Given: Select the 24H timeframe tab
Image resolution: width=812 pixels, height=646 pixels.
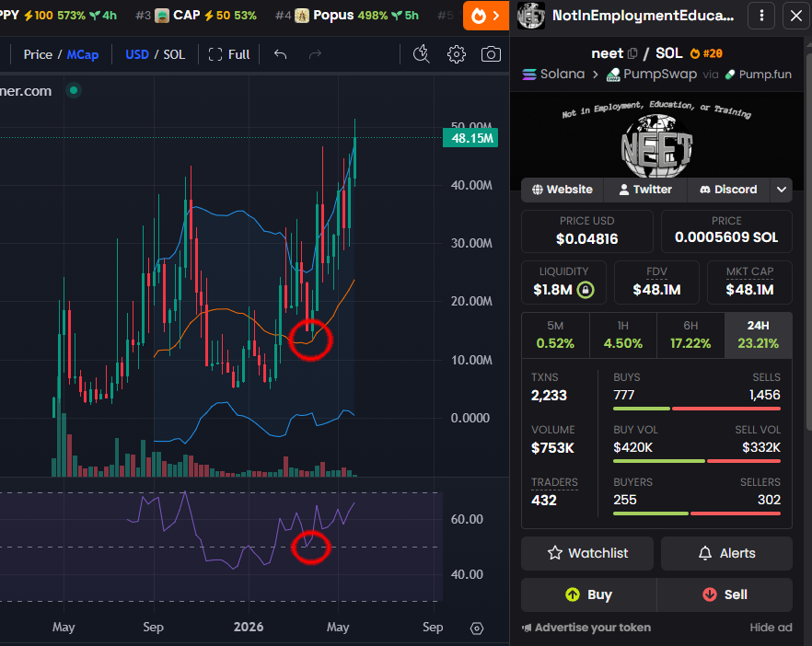Looking at the screenshot, I should pyautogui.click(x=759, y=335).
